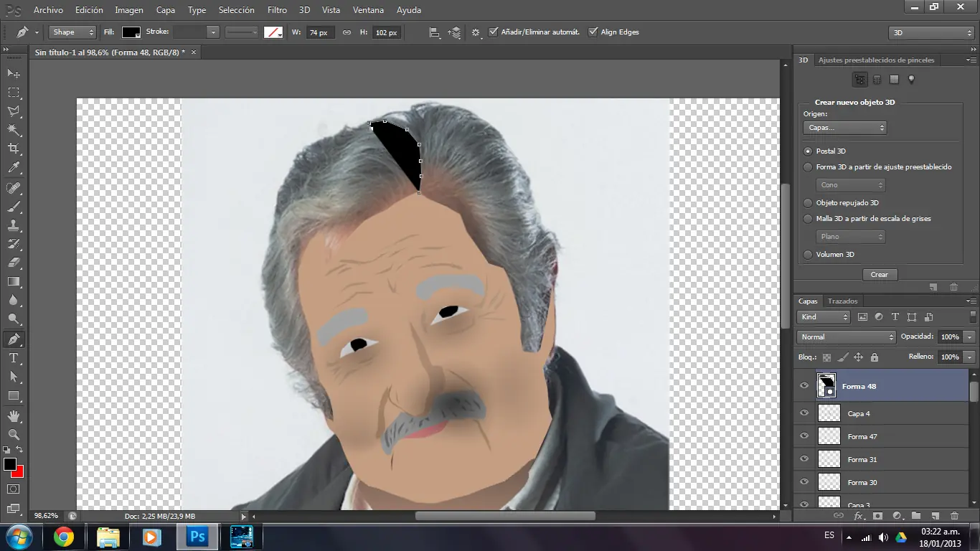Image resolution: width=980 pixels, height=551 pixels.
Task: Add a layer style with fx icon
Action: point(859,516)
